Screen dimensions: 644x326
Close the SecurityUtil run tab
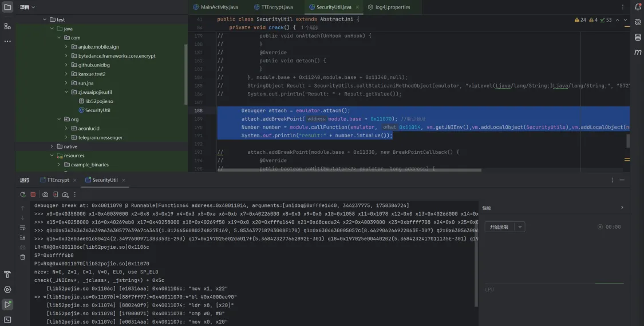pos(123,180)
